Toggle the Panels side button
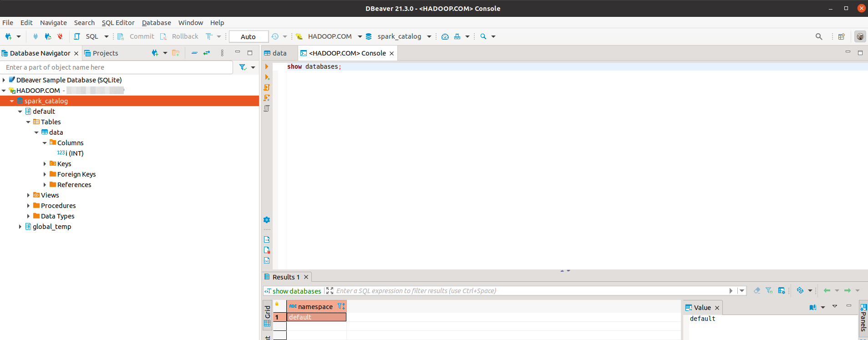The image size is (868, 340). 863,317
